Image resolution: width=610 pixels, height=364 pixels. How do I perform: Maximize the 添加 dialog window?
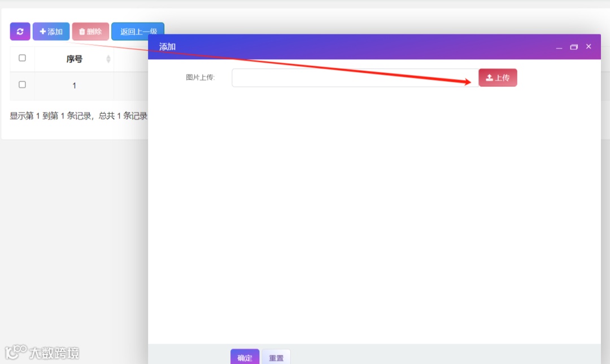pyautogui.click(x=574, y=47)
